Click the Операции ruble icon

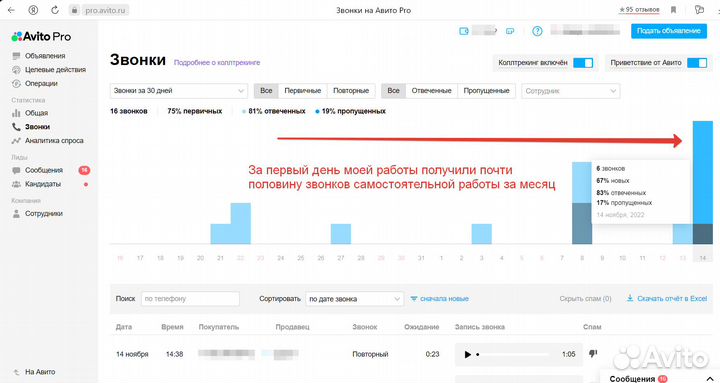(17, 84)
